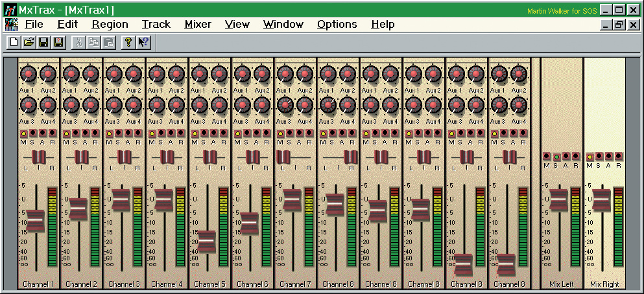Click the Save floppy disk icon
This screenshot has width=644, height=294.
tap(43, 43)
